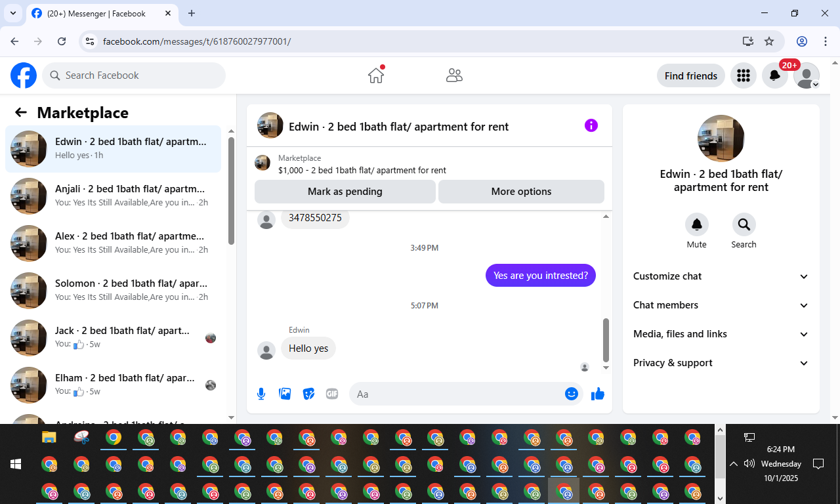
Task: Open the Facebook Home icon
Action: [376, 75]
